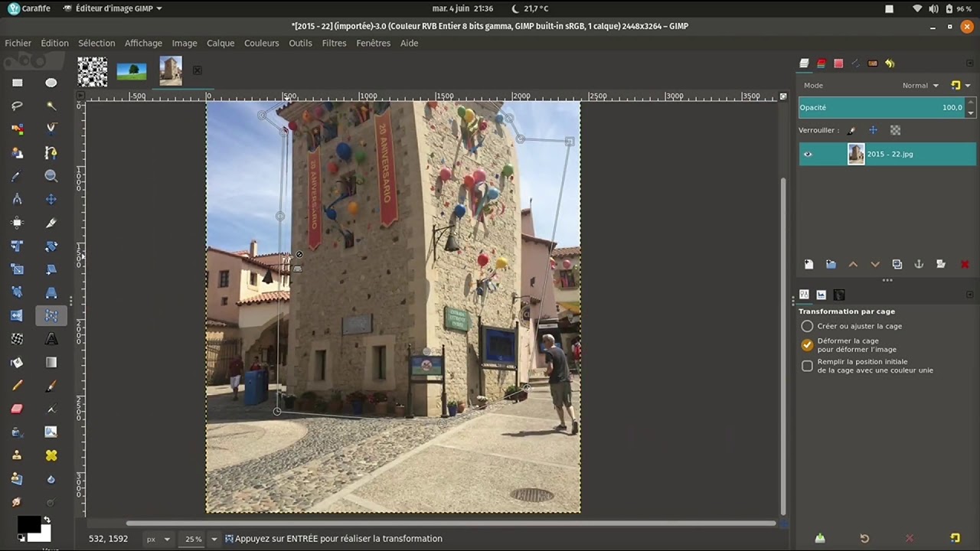Viewport: 980px width, 551px height.
Task: Select the Handle Transform tool
Action: [17, 292]
